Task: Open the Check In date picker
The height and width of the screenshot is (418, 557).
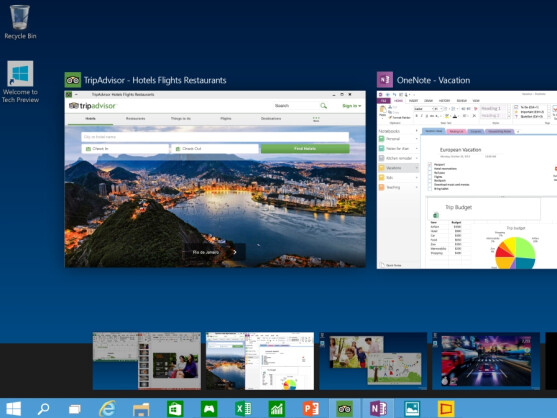Action: point(125,149)
